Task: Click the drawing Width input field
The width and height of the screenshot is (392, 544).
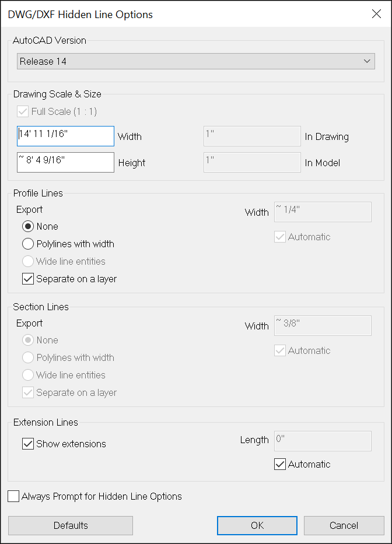Action: [65, 136]
